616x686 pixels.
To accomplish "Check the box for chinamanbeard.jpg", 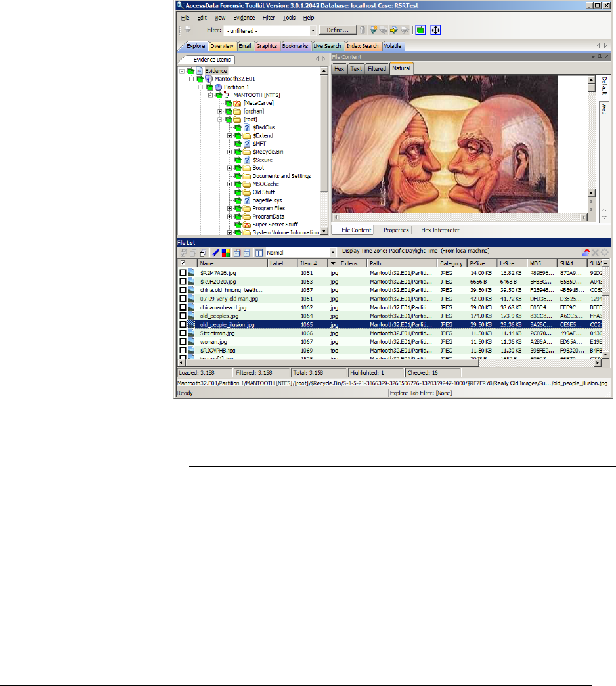I will [183, 307].
